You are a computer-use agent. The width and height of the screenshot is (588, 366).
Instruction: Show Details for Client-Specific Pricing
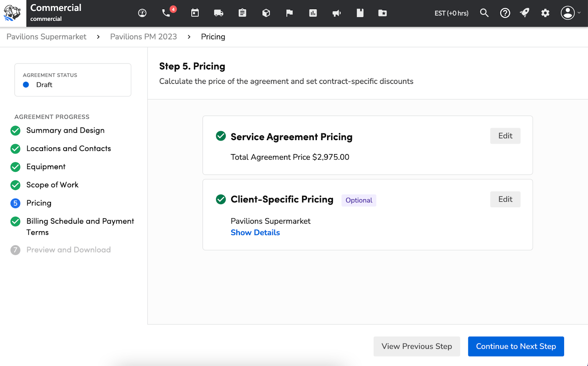(x=255, y=232)
